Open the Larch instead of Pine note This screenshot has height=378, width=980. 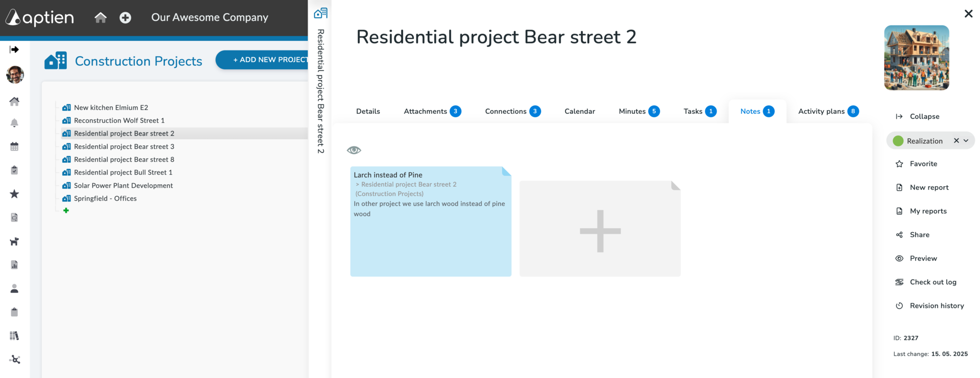pyautogui.click(x=431, y=221)
